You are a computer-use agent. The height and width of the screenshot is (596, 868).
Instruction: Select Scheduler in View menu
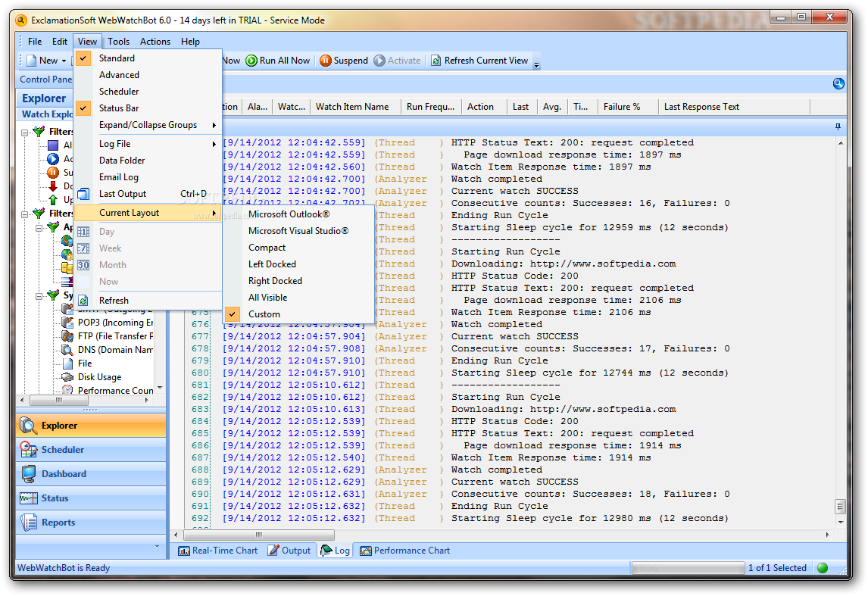pyautogui.click(x=148, y=92)
